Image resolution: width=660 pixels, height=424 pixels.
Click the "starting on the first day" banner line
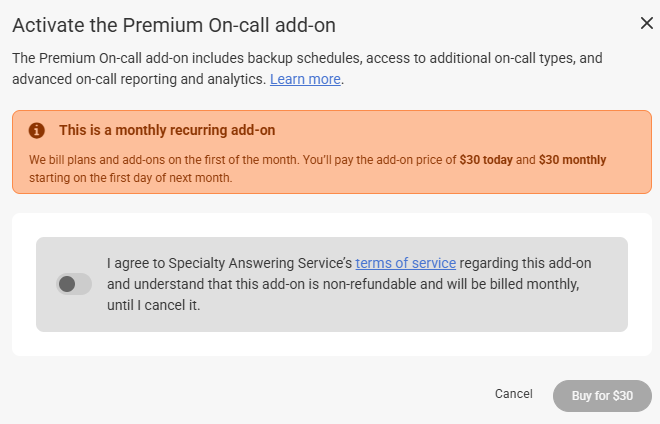(x=130, y=178)
